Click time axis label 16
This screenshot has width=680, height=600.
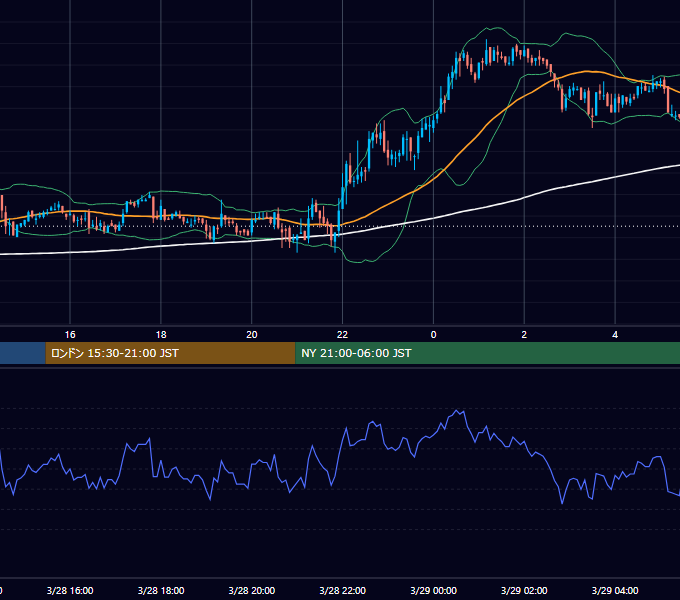tap(70, 335)
